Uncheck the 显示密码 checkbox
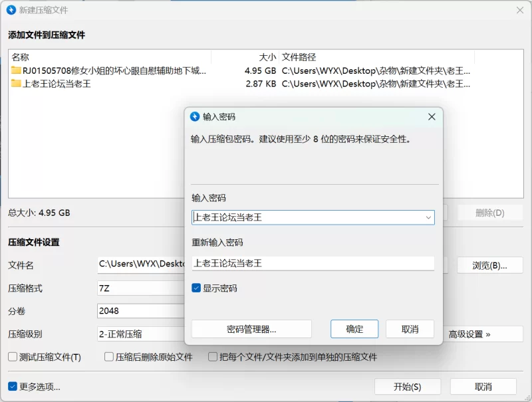The image size is (532, 402). point(196,288)
